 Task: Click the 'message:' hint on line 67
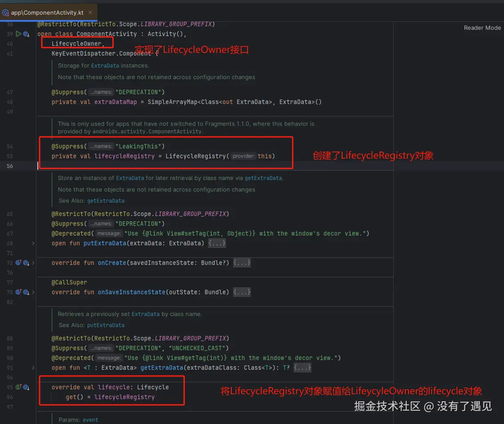click(x=109, y=233)
